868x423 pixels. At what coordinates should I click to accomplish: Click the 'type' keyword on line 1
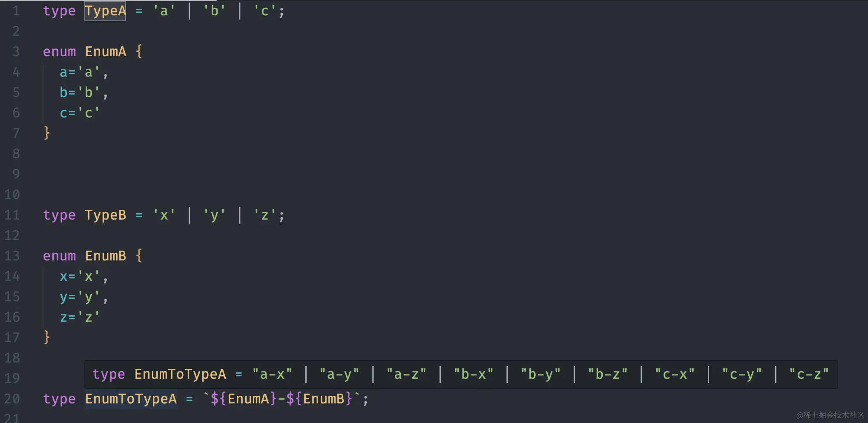click(59, 11)
